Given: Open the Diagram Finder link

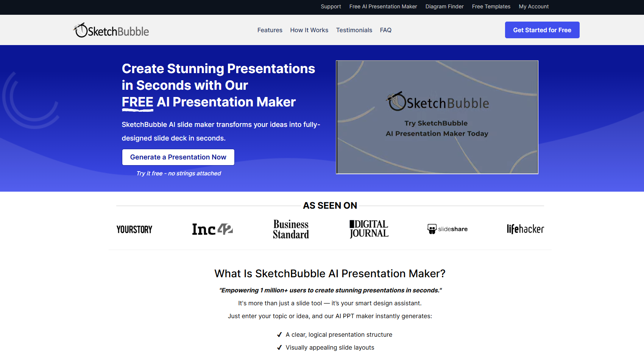Looking at the screenshot, I should click(444, 6).
